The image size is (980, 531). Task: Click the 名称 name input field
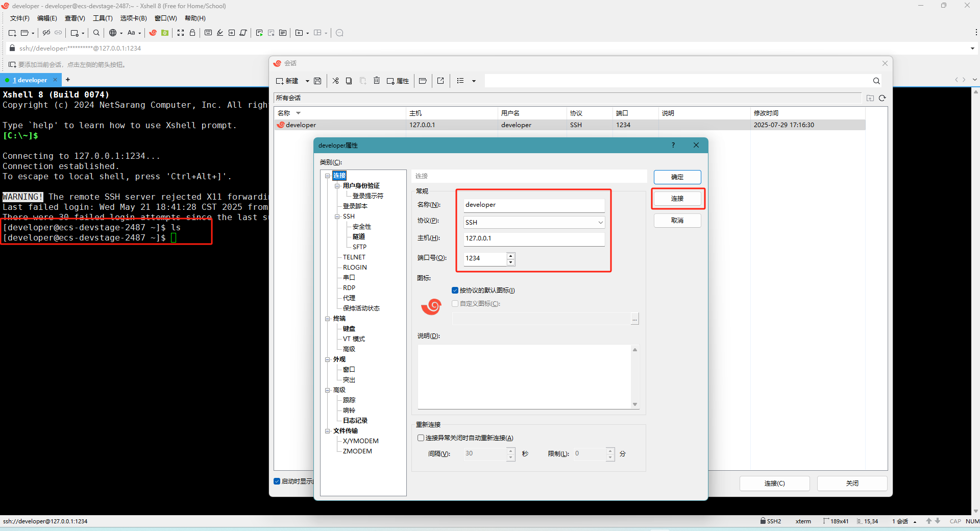[534, 205]
